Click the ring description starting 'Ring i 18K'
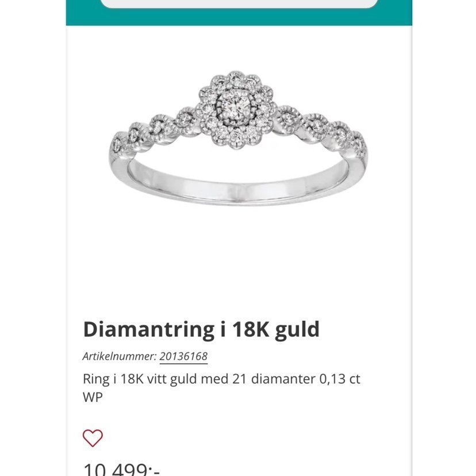Image resolution: width=476 pixels, height=476 pixels. [222, 379]
